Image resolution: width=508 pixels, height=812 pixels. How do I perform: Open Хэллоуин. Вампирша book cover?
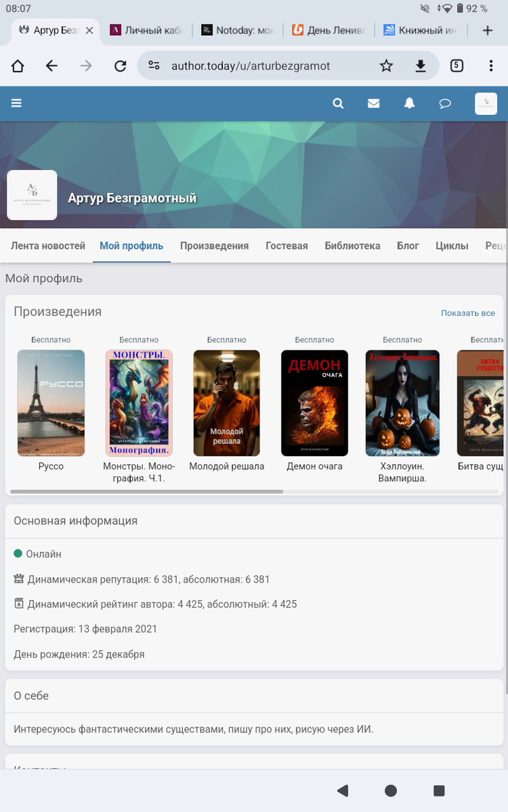point(402,403)
